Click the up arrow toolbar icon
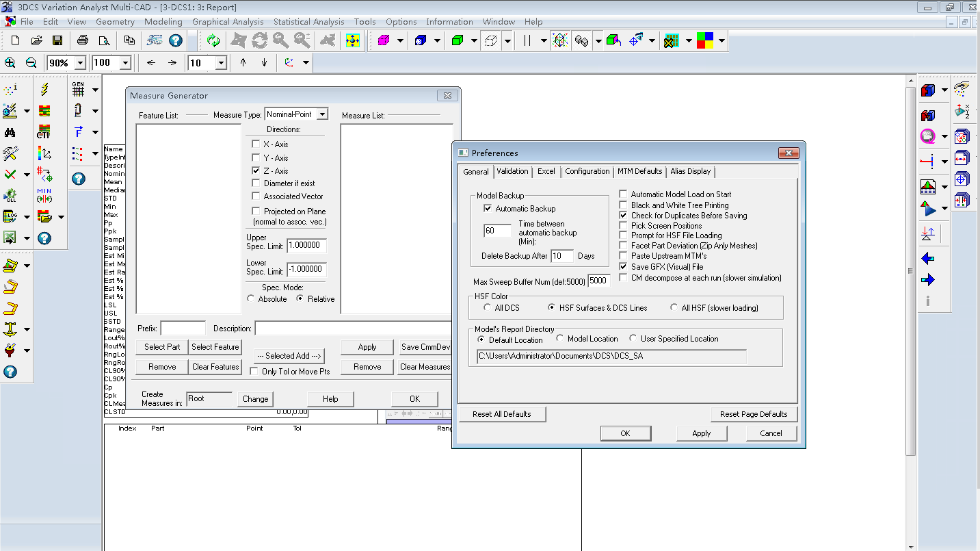Image resolution: width=980 pixels, height=551 pixels. pos(243,63)
